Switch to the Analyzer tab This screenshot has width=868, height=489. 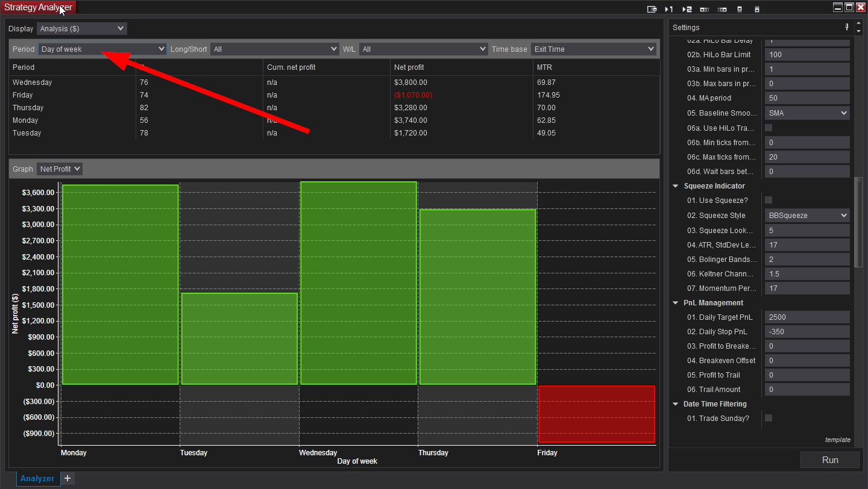37,479
